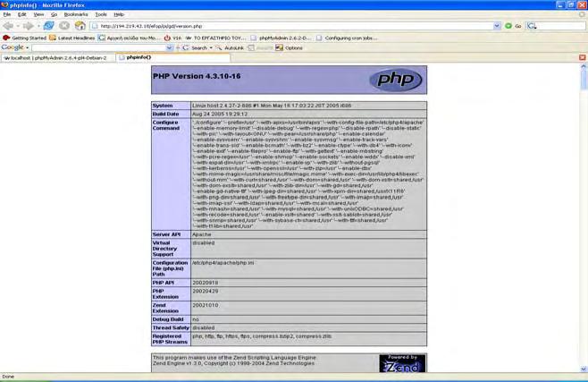Click in the URL address bar
588x382 pixels.
pos(297,26)
